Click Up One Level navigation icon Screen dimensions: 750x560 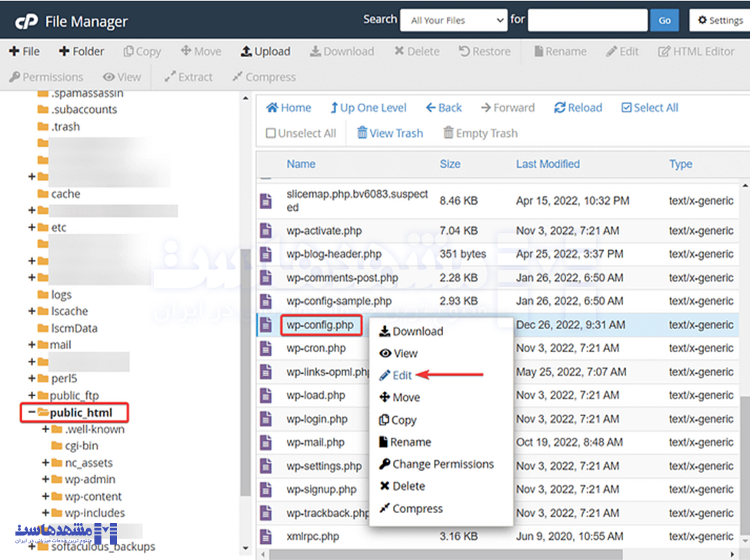tap(335, 108)
